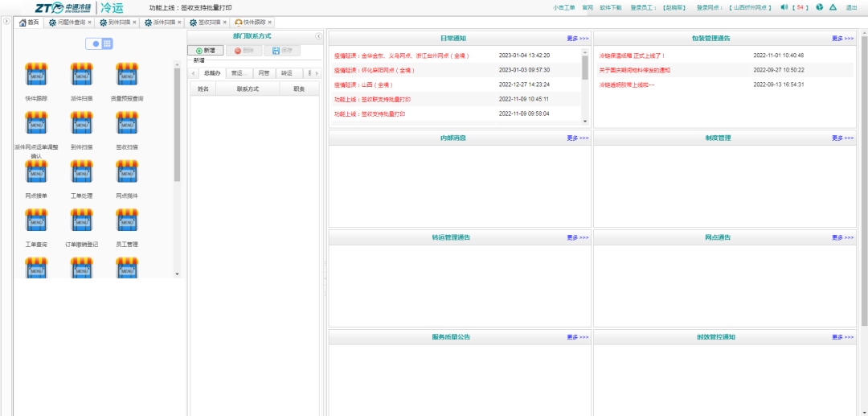
Task: Select the 总裁办 department tab
Action: (x=212, y=73)
